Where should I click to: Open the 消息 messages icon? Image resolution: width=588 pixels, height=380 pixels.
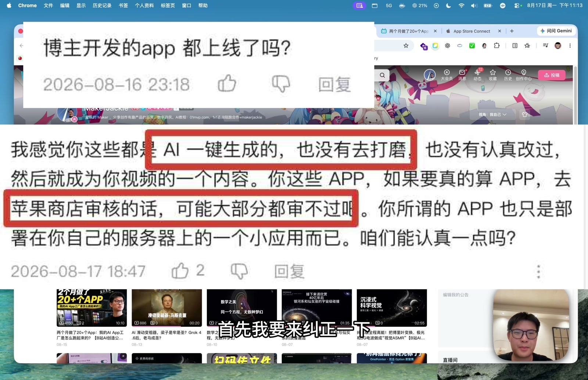tap(462, 75)
